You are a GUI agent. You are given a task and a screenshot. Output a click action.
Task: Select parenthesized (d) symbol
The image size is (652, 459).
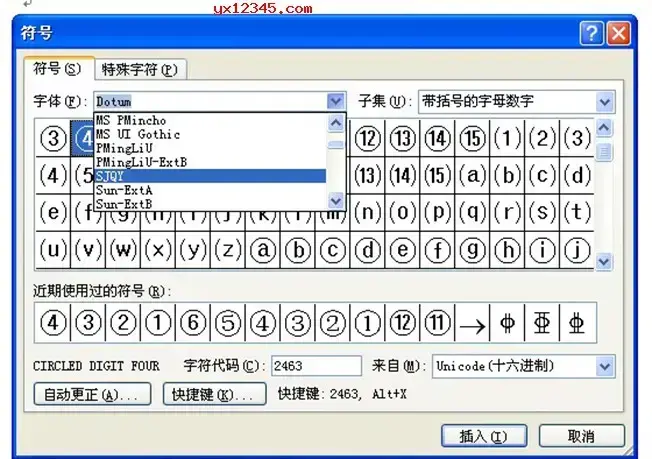[x=577, y=175]
